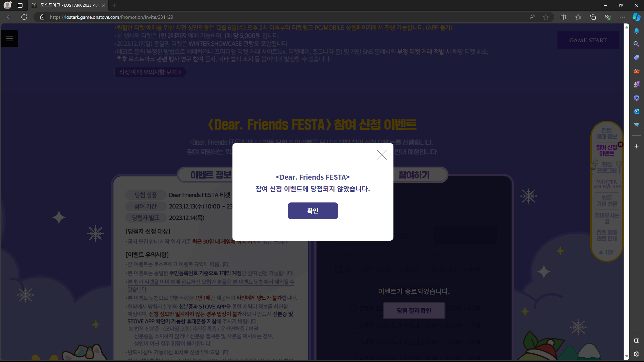
Task: Open the browser Collections icon
Action: point(593,17)
